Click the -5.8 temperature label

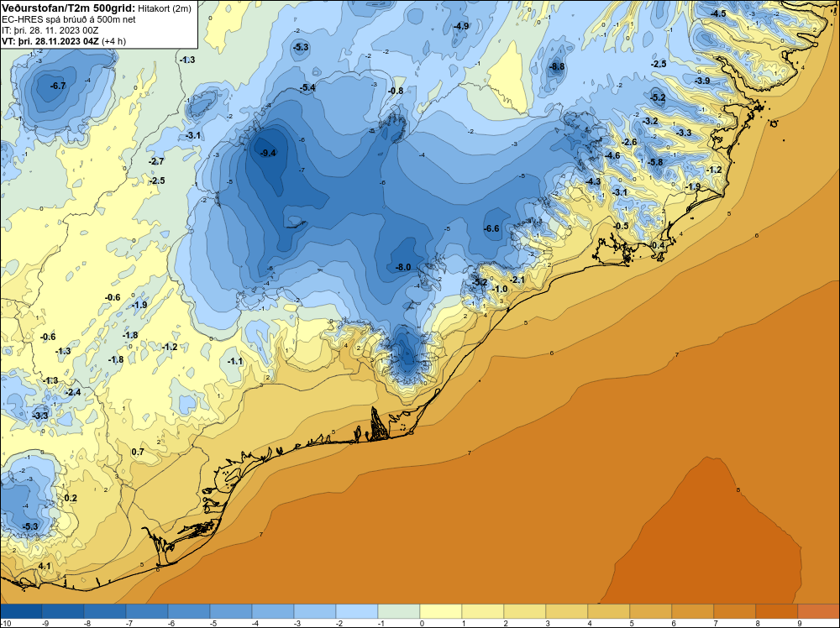click(x=655, y=162)
